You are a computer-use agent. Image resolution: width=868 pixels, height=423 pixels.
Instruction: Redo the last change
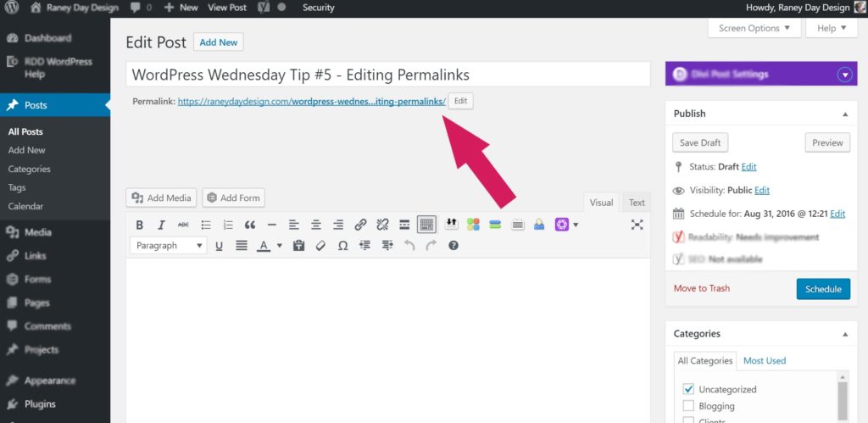(431, 246)
